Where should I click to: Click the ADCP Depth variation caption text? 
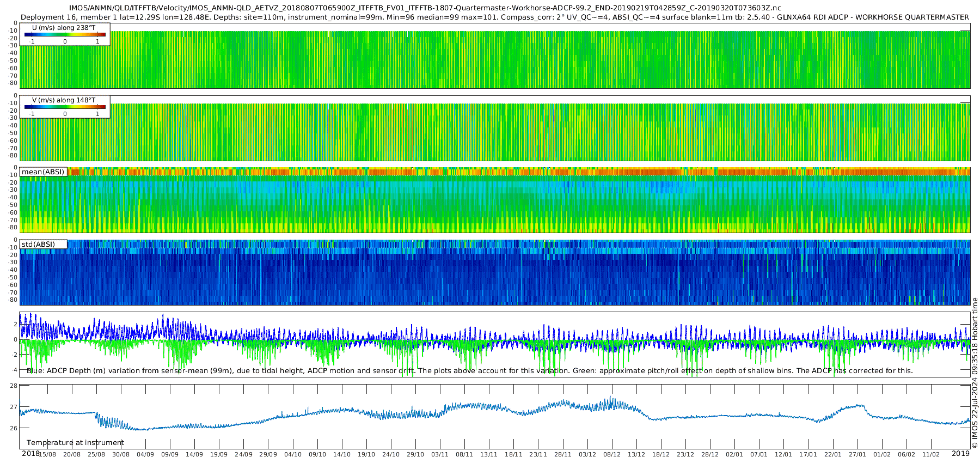[470, 370]
